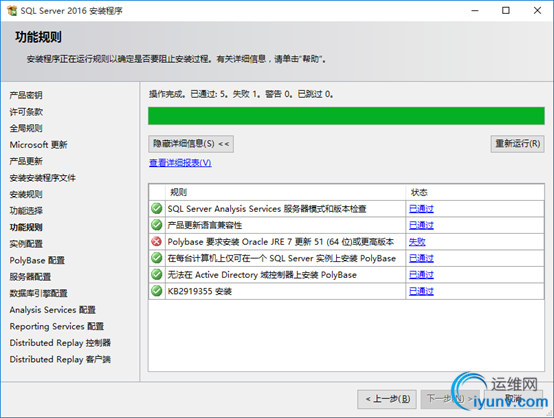The image size is (554, 418).
Task: Open the 已通过 link for the KB2919355 rule
Action: 421,292
